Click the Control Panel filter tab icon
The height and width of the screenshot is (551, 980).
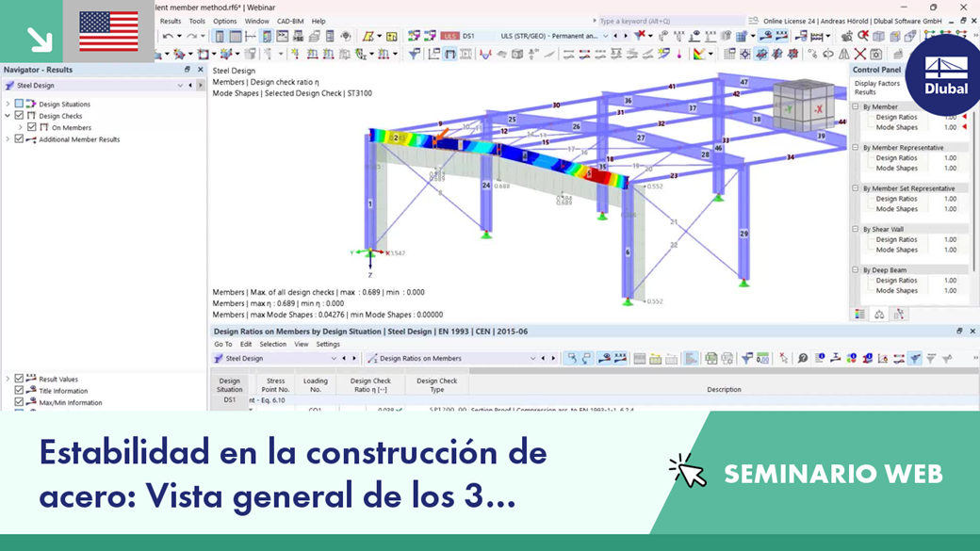899,315
